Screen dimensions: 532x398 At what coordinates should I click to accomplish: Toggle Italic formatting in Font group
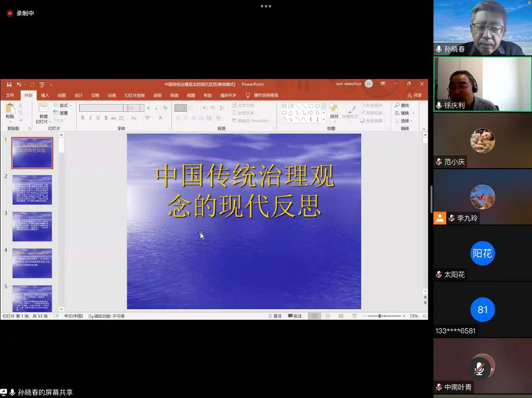(91, 118)
